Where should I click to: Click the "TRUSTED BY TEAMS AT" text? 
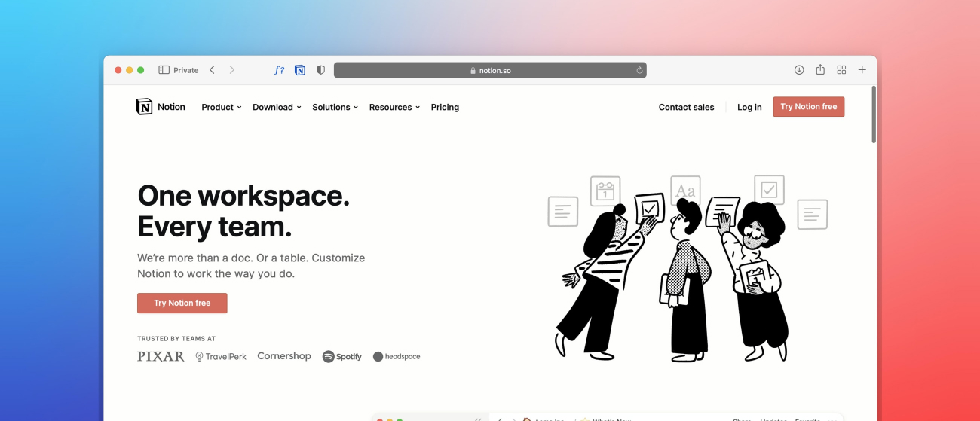(176, 339)
